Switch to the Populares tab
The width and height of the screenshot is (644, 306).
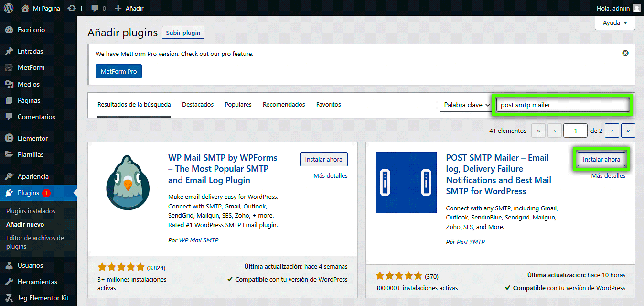tap(238, 104)
